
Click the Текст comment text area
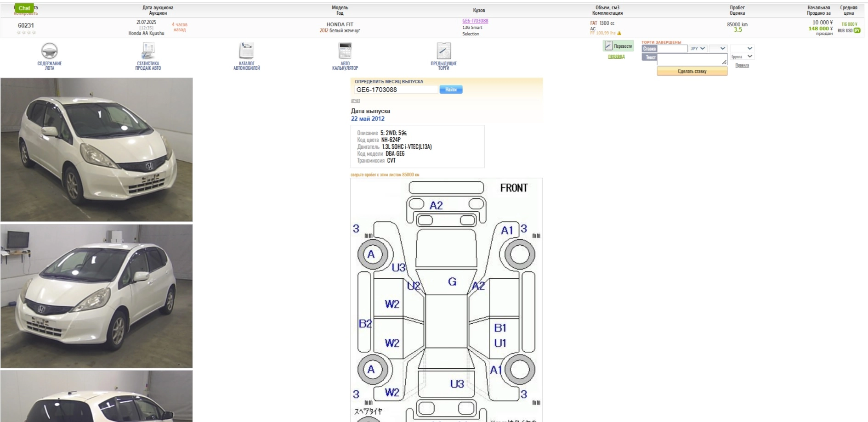(x=692, y=59)
